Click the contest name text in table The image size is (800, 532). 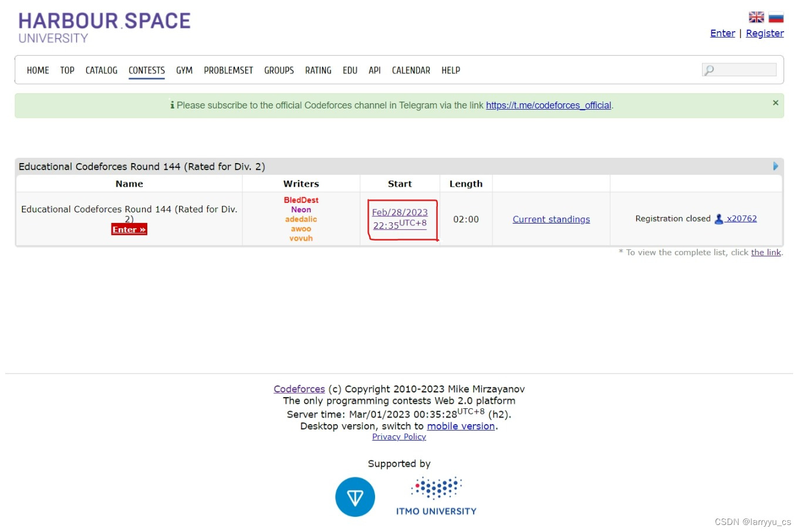click(129, 214)
